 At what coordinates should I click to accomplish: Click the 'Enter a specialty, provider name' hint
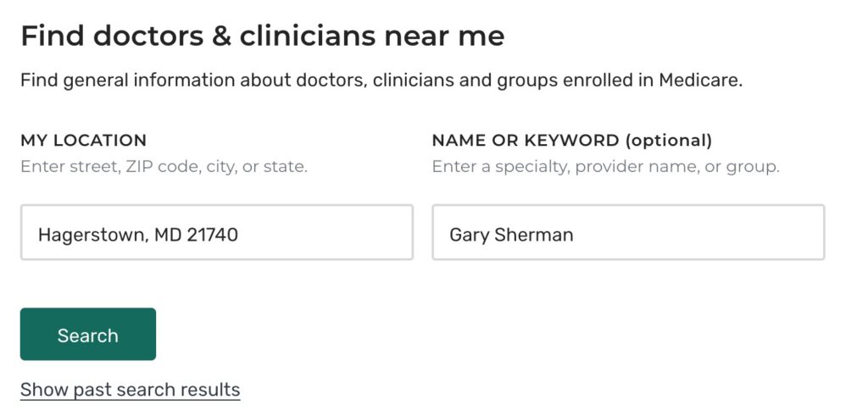[x=605, y=166]
